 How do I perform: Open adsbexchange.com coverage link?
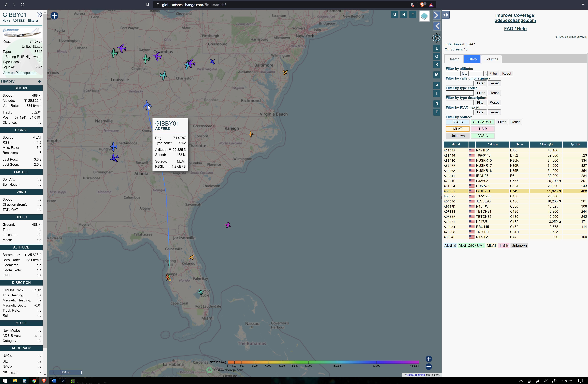pyautogui.click(x=515, y=21)
